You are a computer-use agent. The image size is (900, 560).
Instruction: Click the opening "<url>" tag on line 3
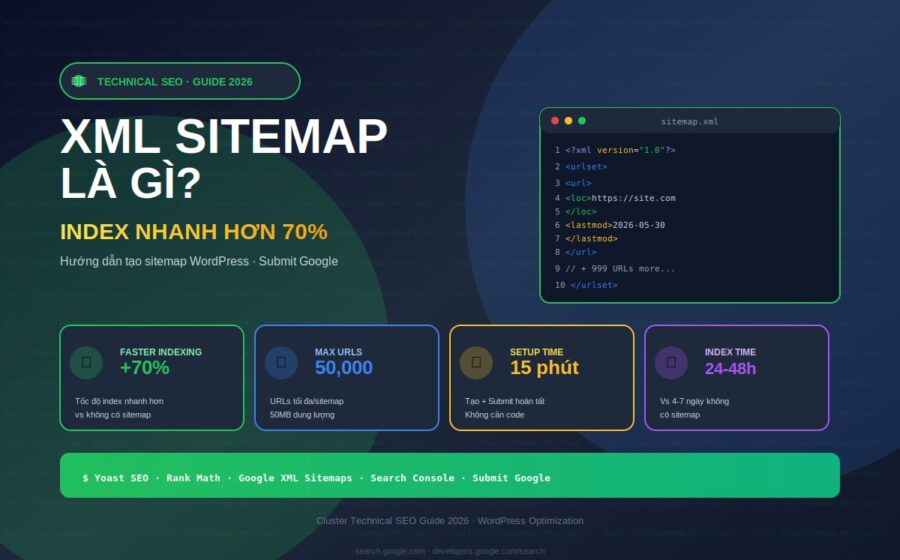(578, 183)
